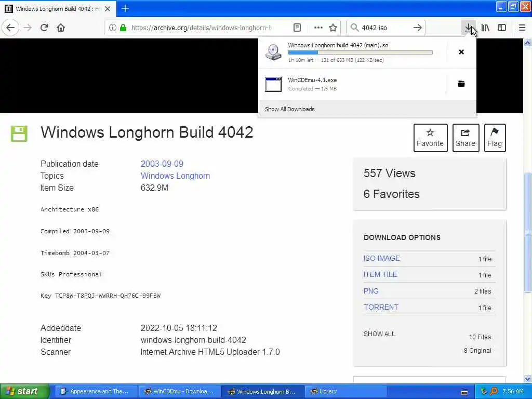Reload the current page

coord(44,28)
